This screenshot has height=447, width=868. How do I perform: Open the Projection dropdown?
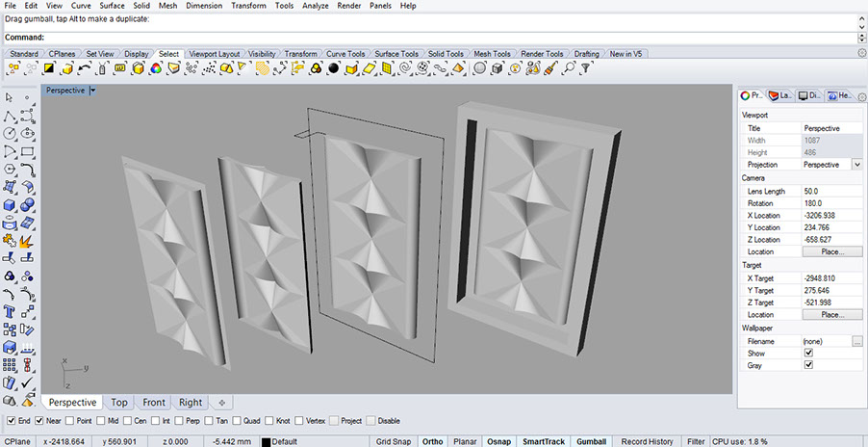tap(856, 165)
